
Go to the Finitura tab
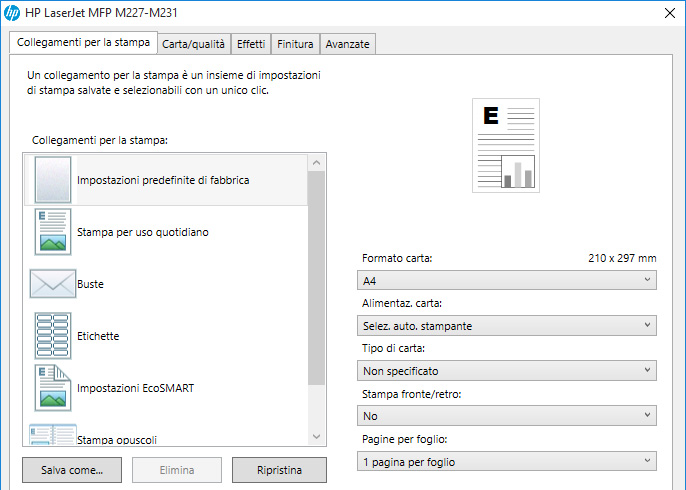click(x=295, y=44)
